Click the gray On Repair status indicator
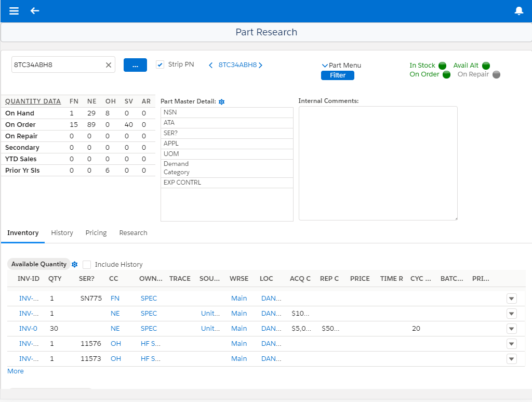 pos(496,74)
